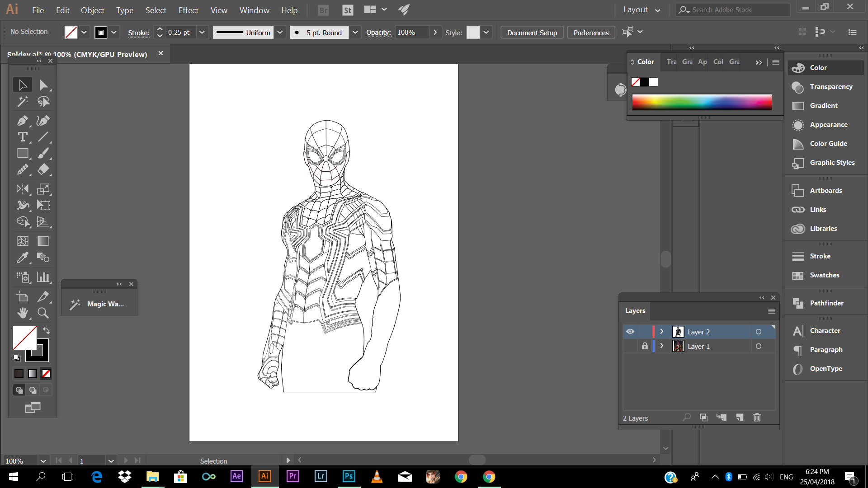Switch to Color tab in color panel
Viewport: 868px width, 488px height.
(646, 62)
